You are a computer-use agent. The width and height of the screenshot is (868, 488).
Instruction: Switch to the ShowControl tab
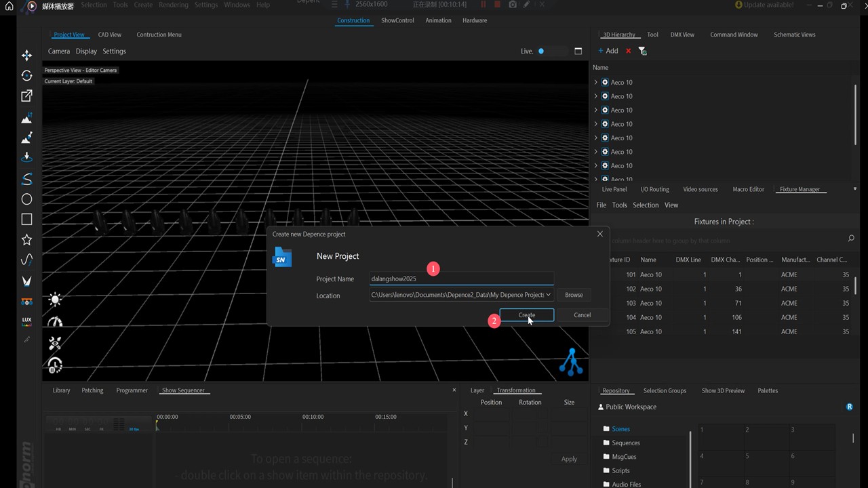397,20
